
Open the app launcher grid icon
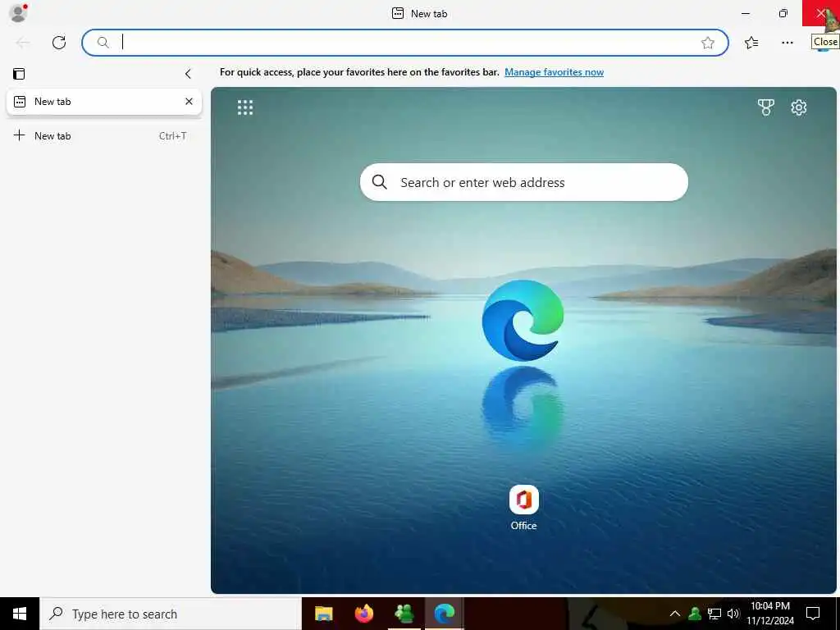[244, 107]
